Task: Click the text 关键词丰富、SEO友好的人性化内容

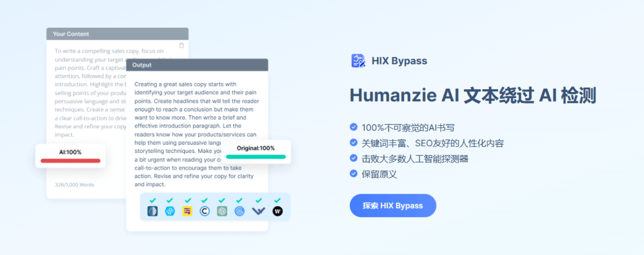Action: pos(433,143)
